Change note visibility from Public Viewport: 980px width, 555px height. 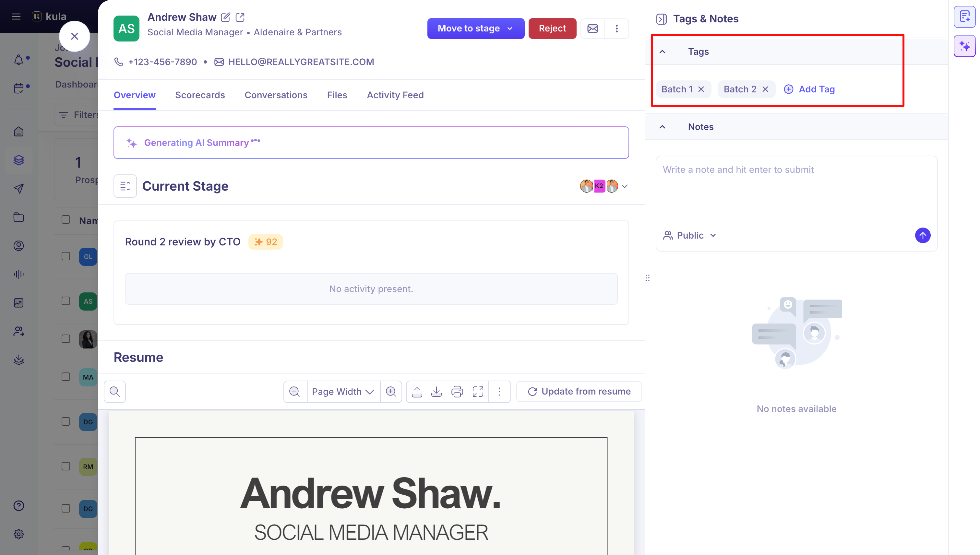pos(690,236)
